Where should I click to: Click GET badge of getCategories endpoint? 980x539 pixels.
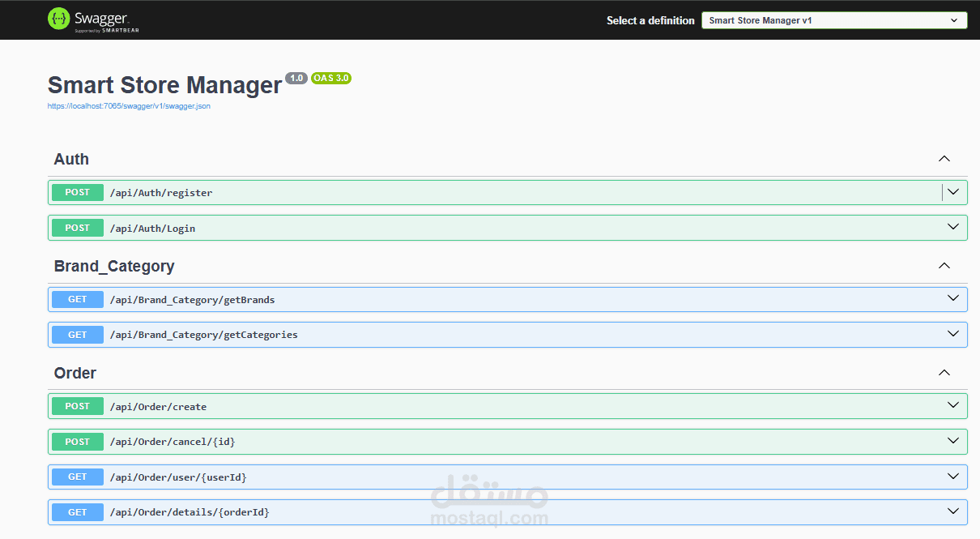point(78,334)
